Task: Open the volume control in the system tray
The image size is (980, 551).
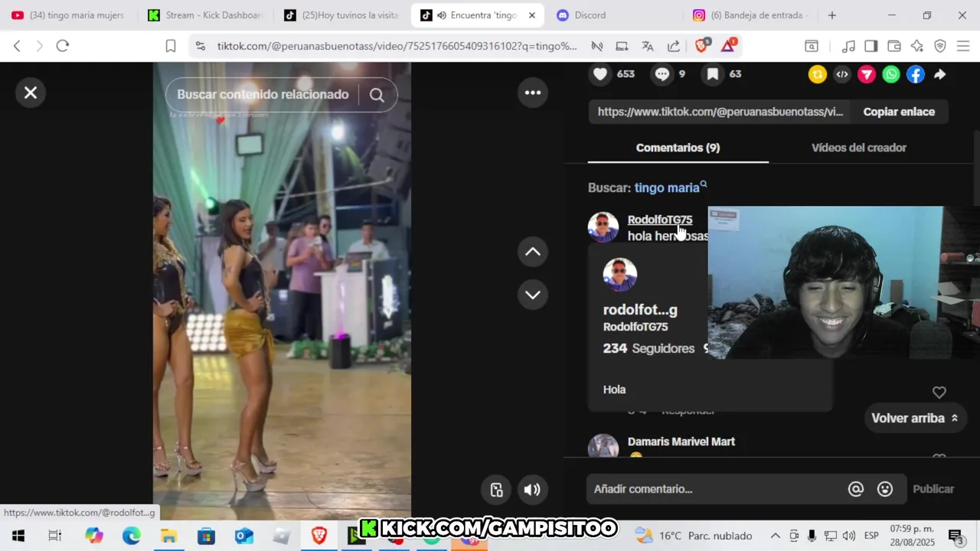Action: pyautogui.click(x=849, y=536)
